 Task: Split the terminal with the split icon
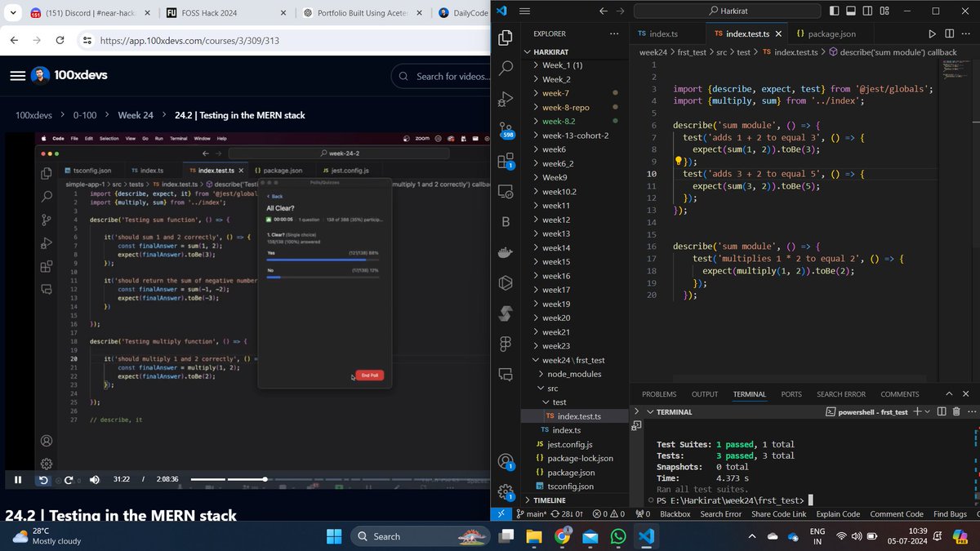pos(942,412)
